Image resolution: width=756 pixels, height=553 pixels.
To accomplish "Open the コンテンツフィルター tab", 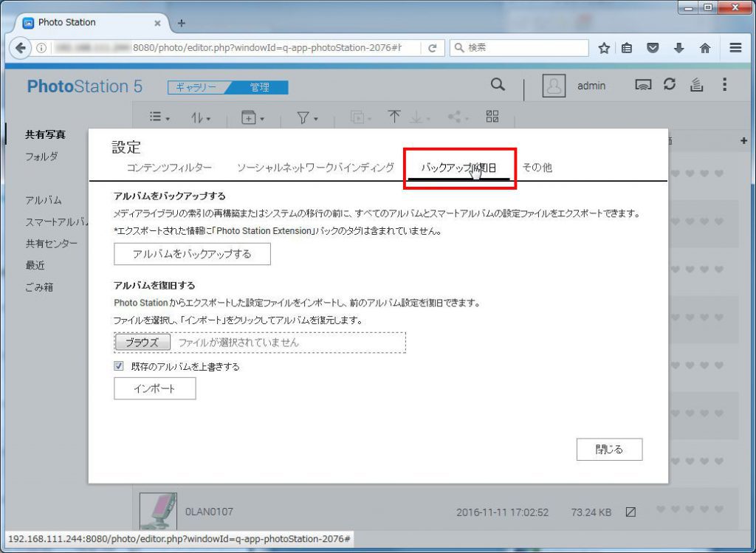I will click(x=169, y=168).
